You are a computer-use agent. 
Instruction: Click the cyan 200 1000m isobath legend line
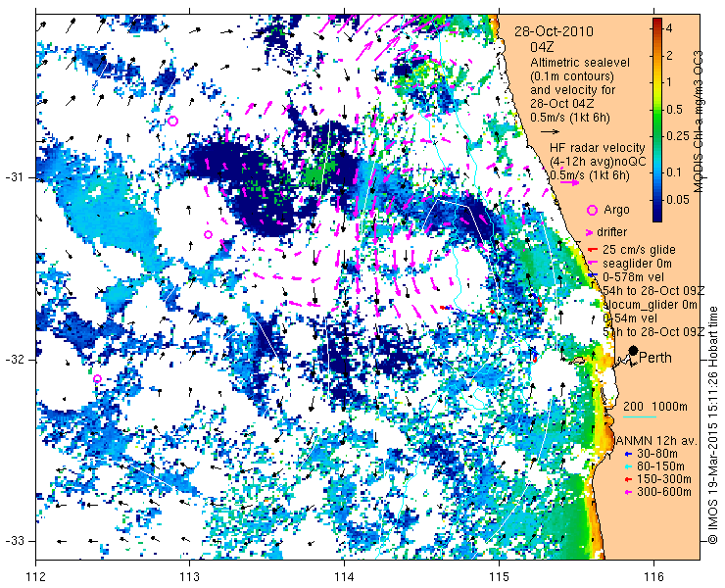pos(640,417)
